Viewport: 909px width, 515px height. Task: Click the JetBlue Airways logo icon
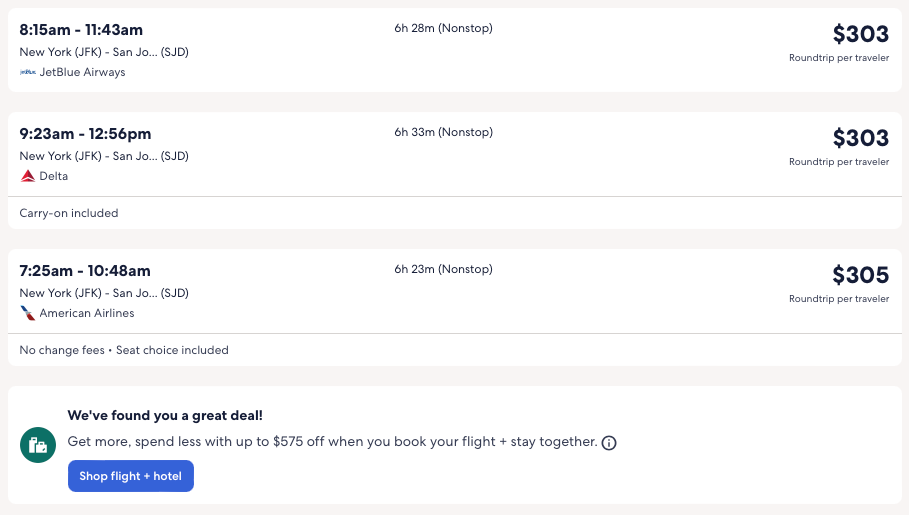(28, 72)
